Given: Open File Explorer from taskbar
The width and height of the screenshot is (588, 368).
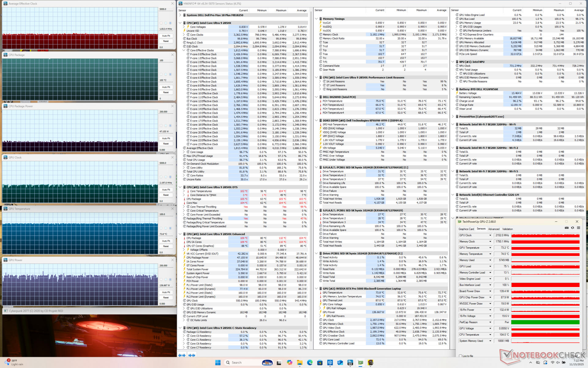Looking at the screenshot, I should point(300,362).
